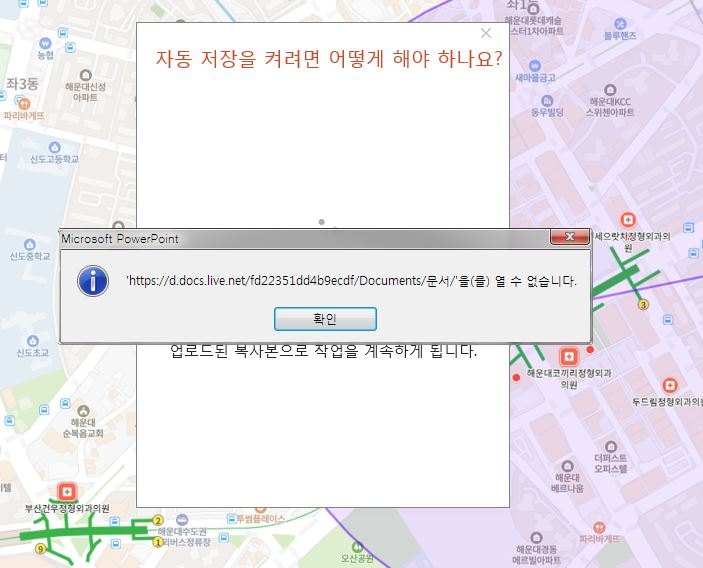This screenshot has height=568, width=703.
Task: Select the 부산건우정형외과의원 hospital marker
Action: coord(67,492)
